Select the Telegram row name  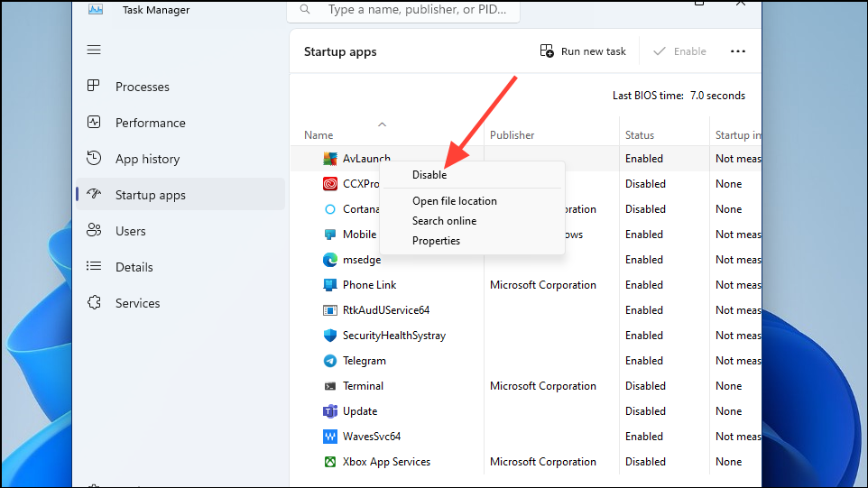tap(365, 361)
